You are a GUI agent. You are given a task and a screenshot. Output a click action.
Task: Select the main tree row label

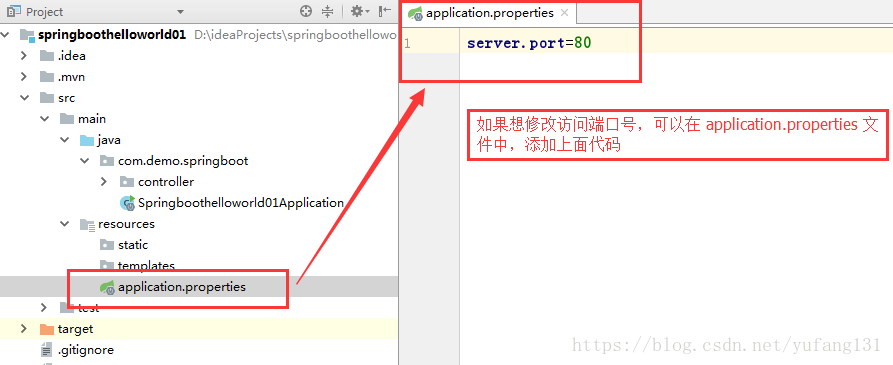(92, 119)
